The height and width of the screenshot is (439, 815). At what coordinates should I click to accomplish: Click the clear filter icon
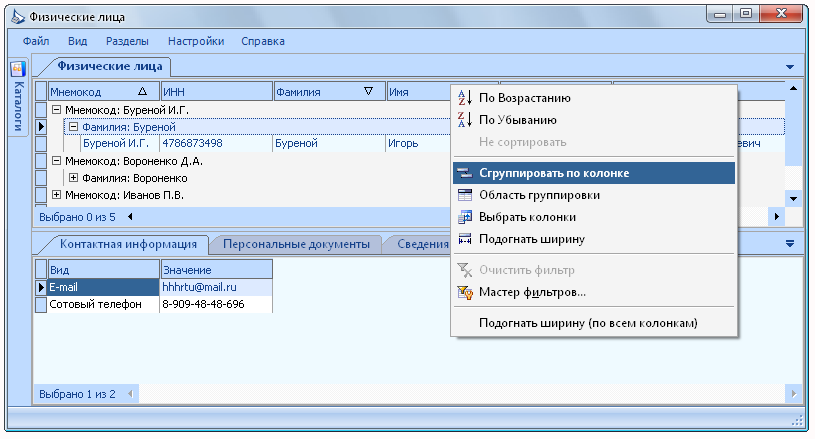point(464,270)
